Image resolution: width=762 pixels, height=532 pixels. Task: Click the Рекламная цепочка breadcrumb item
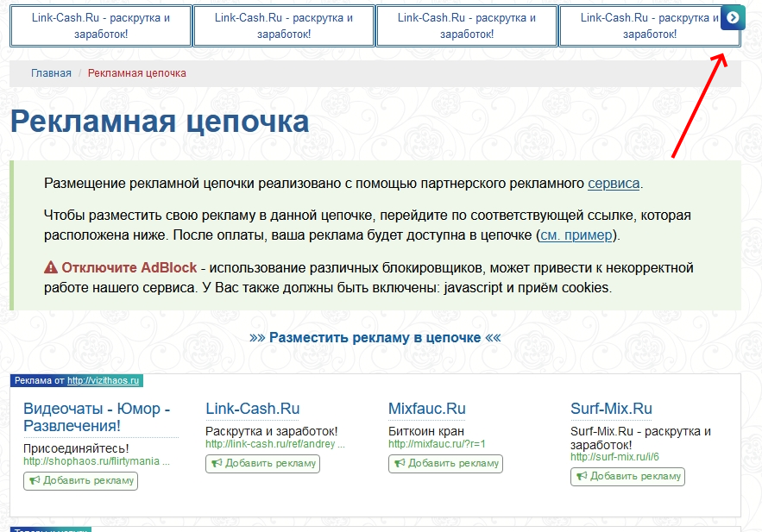pyautogui.click(x=137, y=73)
